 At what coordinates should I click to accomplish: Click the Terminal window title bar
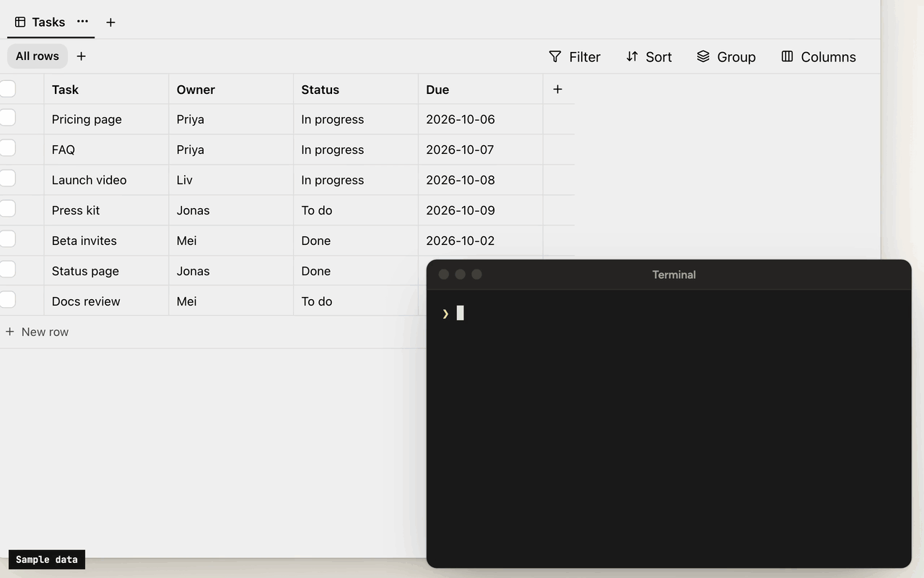click(x=669, y=275)
